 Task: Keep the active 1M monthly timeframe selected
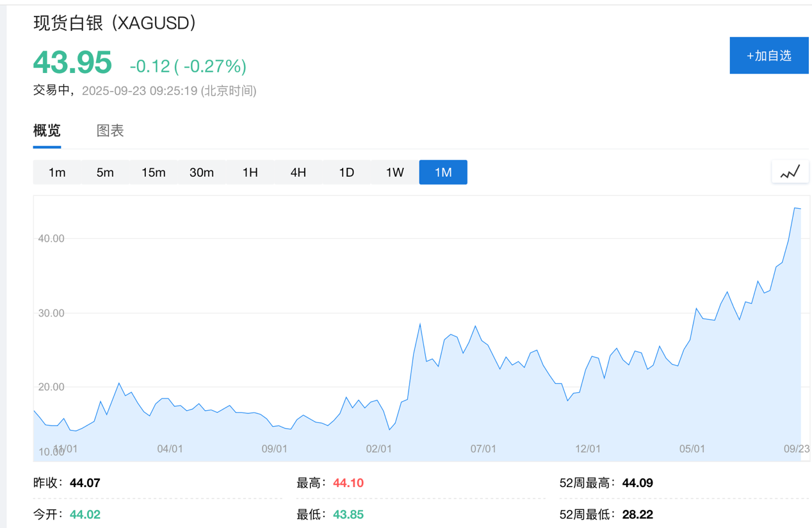click(443, 172)
